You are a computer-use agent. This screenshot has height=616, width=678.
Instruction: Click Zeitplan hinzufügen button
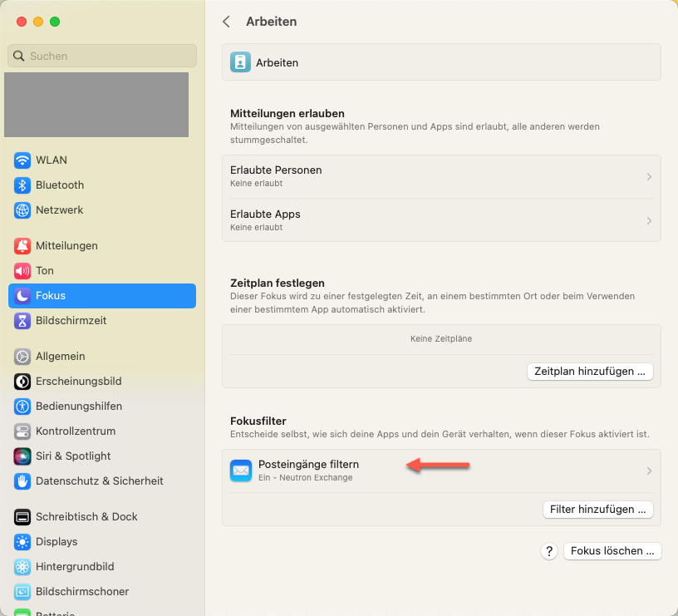[590, 372]
